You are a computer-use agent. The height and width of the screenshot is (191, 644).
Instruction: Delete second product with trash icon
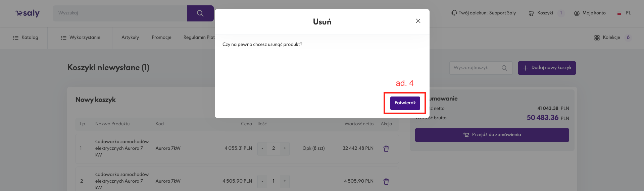point(386,182)
